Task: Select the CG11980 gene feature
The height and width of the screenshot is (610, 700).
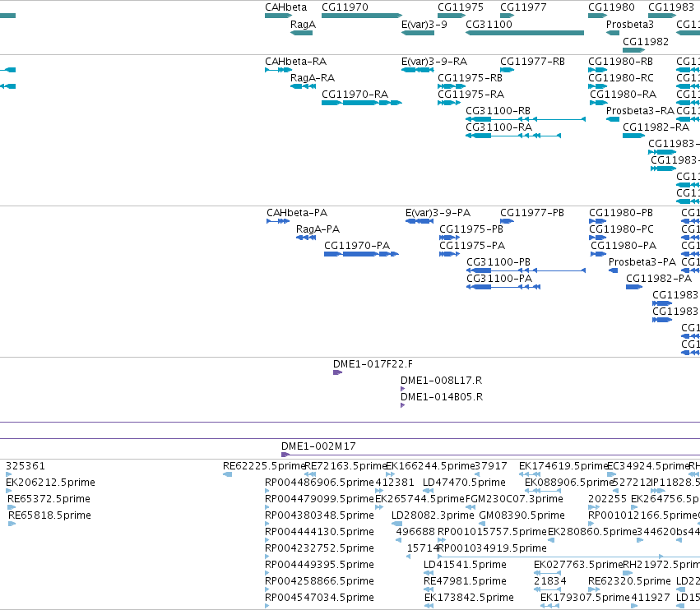Action: click(x=597, y=16)
